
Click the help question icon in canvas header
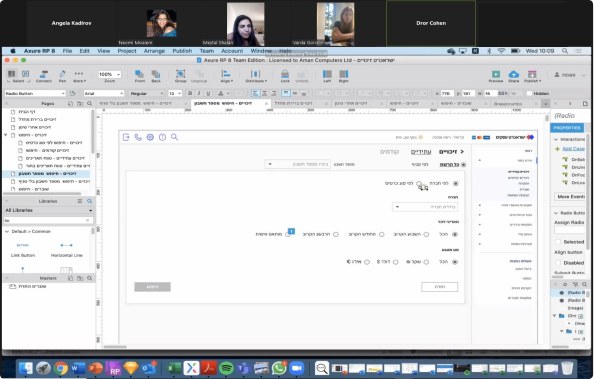click(162, 137)
